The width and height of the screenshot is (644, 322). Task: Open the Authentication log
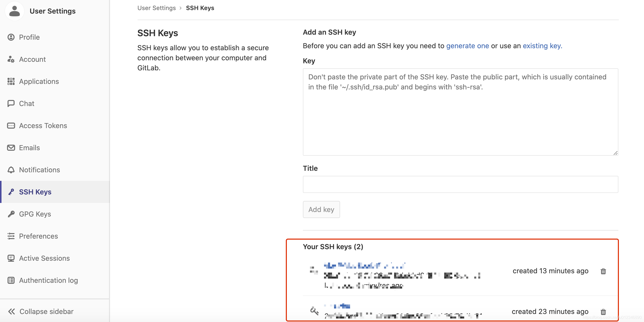click(55, 280)
